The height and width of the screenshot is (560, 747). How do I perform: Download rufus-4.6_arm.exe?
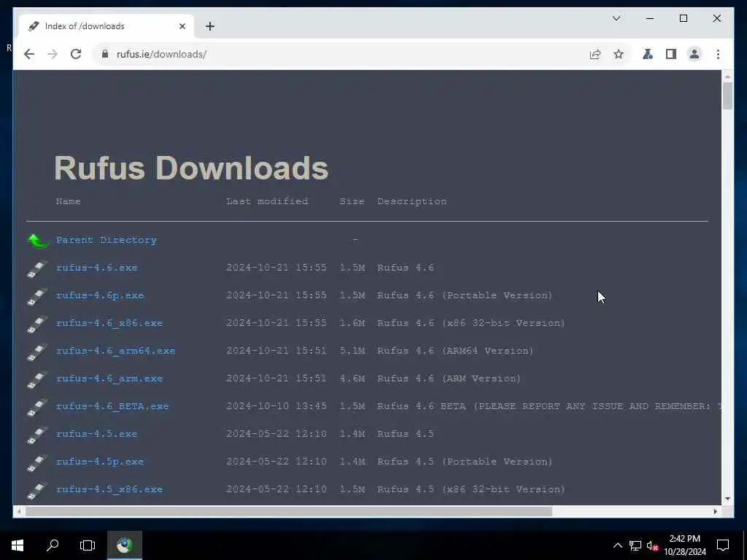click(x=109, y=378)
